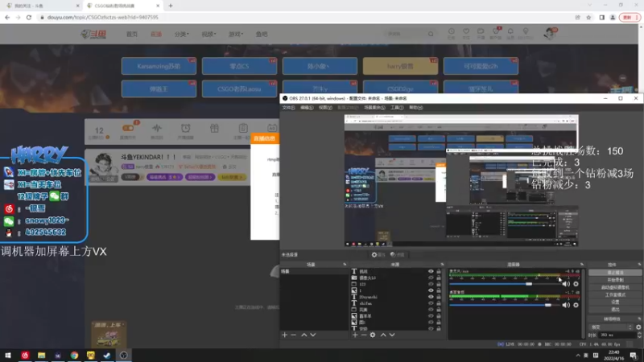Open Steam from the taskbar
Image resolution: width=644 pixels, height=362 pixels.
[x=107, y=356]
